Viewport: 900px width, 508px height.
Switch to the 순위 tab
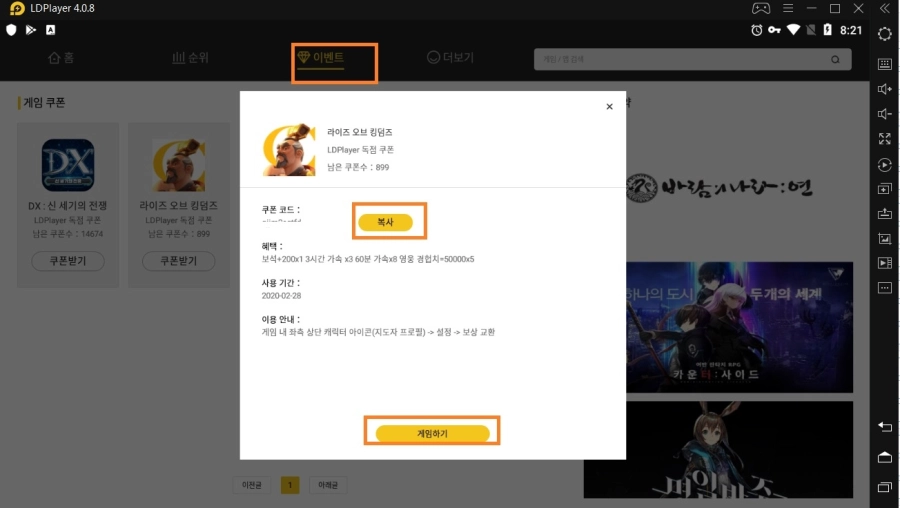click(x=191, y=58)
